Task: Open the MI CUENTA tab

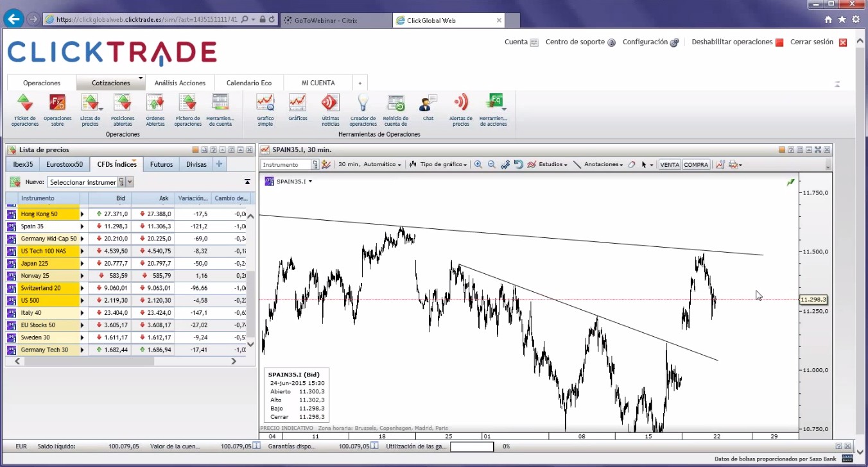Action: 318,83
